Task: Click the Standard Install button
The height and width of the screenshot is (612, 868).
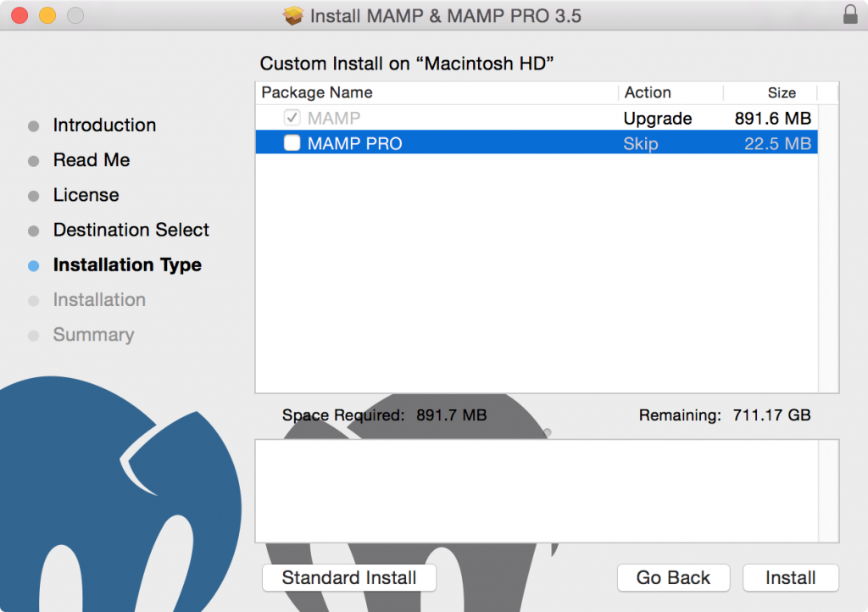Action: click(348, 578)
